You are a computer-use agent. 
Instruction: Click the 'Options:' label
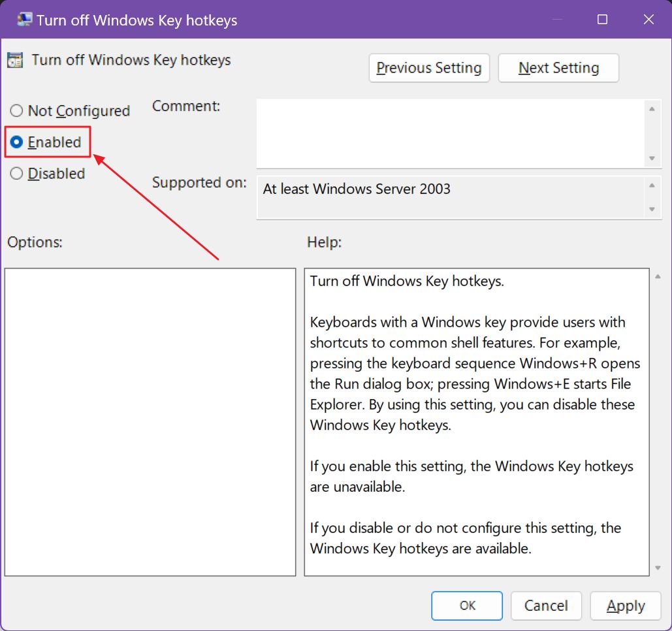point(35,242)
